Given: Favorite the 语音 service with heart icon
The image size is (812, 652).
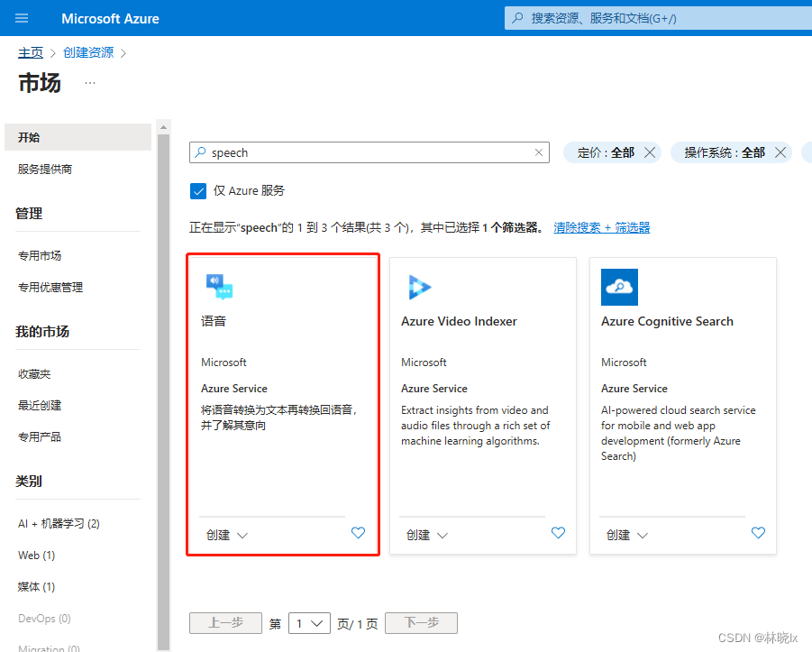Looking at the screenshot, I should tap(358, 533).
